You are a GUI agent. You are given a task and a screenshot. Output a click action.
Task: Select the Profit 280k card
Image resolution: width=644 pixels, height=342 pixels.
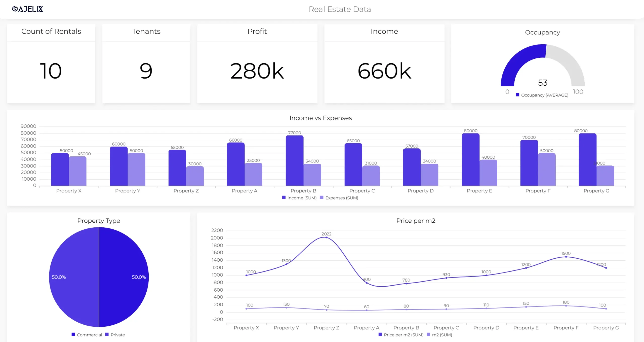coord(257,71)
